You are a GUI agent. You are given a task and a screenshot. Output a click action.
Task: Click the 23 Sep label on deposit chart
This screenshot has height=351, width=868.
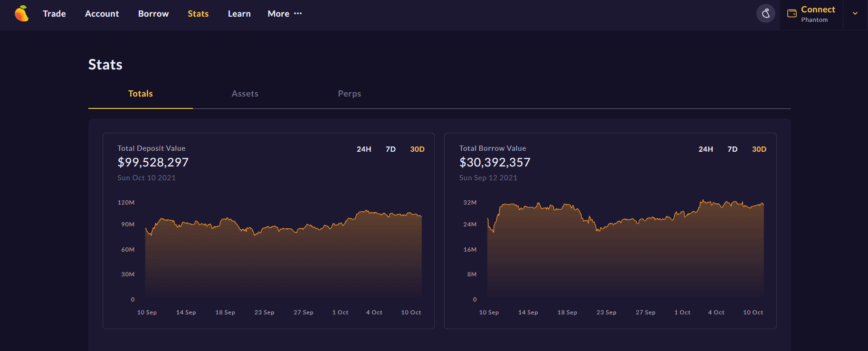(x=264, y=312)
